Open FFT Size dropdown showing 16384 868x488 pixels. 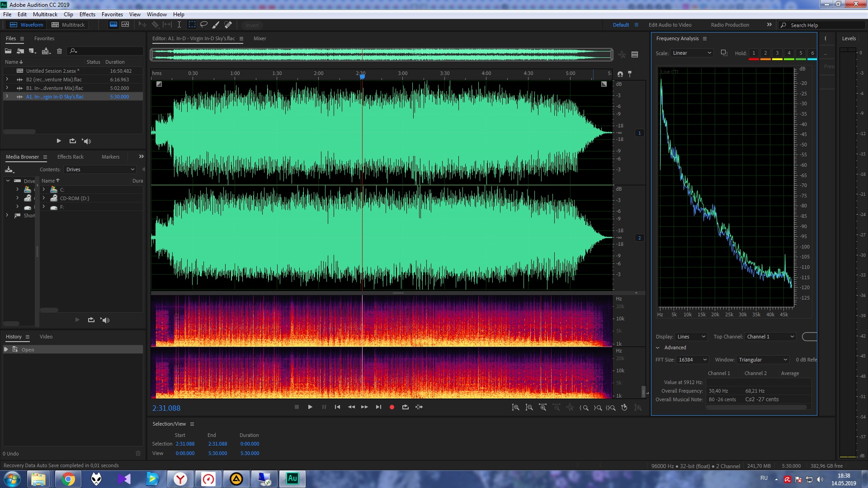coord(692,360)
